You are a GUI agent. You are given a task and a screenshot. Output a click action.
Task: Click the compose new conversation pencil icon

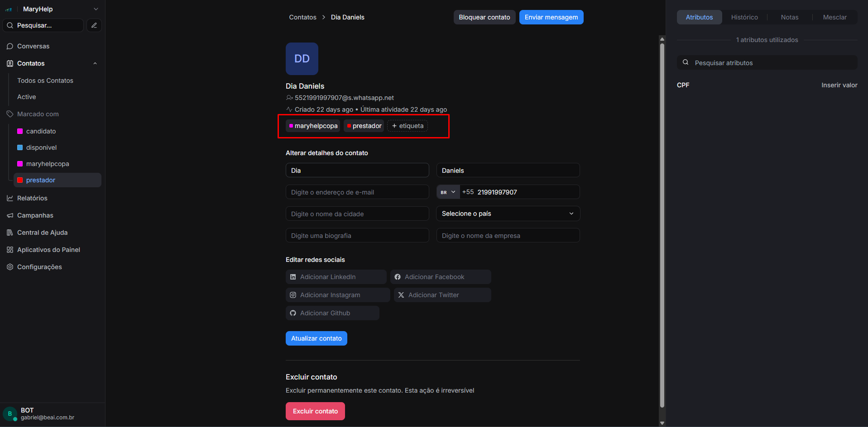[94, 25]
